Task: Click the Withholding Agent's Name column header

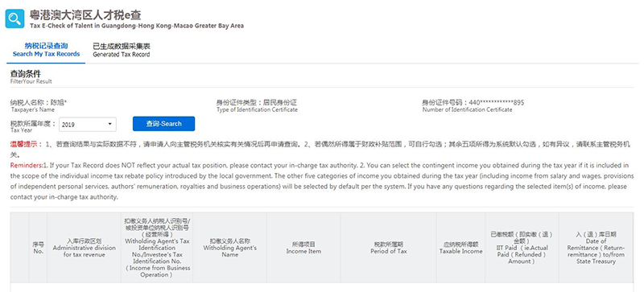Action: click(230, 248)
